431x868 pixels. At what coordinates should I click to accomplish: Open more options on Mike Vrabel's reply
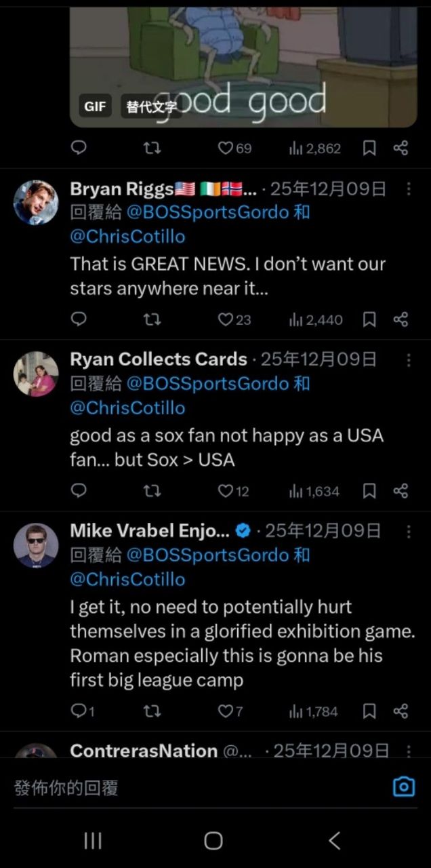point(408,531)
